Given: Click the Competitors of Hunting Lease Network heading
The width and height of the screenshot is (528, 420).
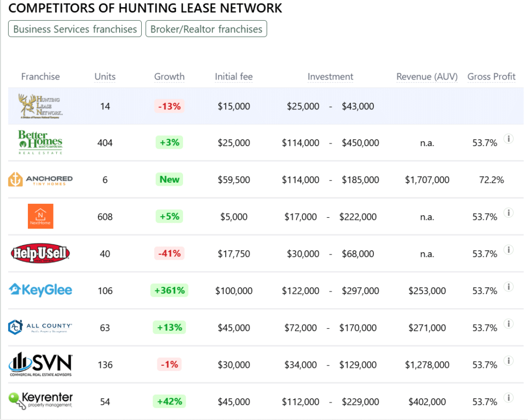Looking at the screenshot, I should [x=145, y=8].
